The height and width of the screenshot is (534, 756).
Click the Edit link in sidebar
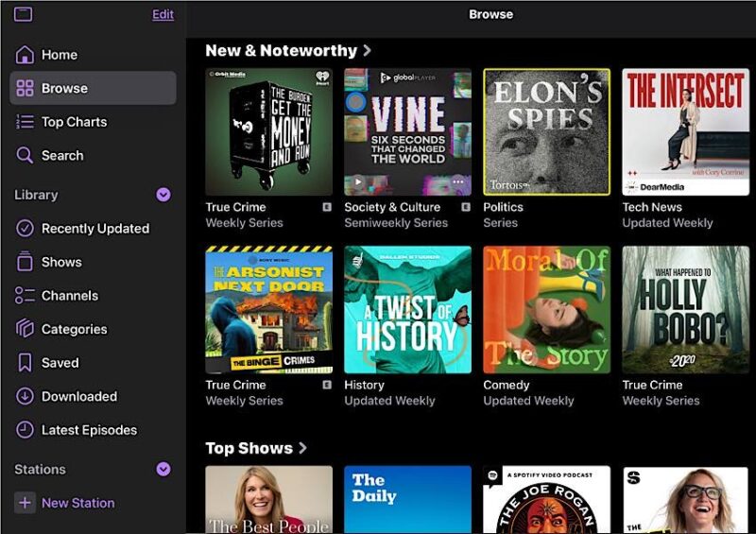(163, 14)
